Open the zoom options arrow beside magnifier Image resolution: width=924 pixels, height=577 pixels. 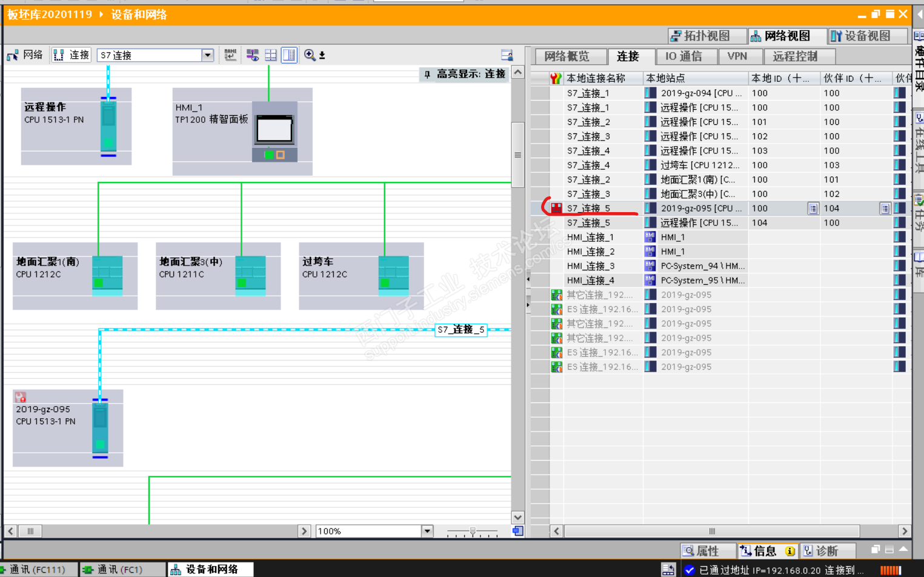tap(322, 56)
